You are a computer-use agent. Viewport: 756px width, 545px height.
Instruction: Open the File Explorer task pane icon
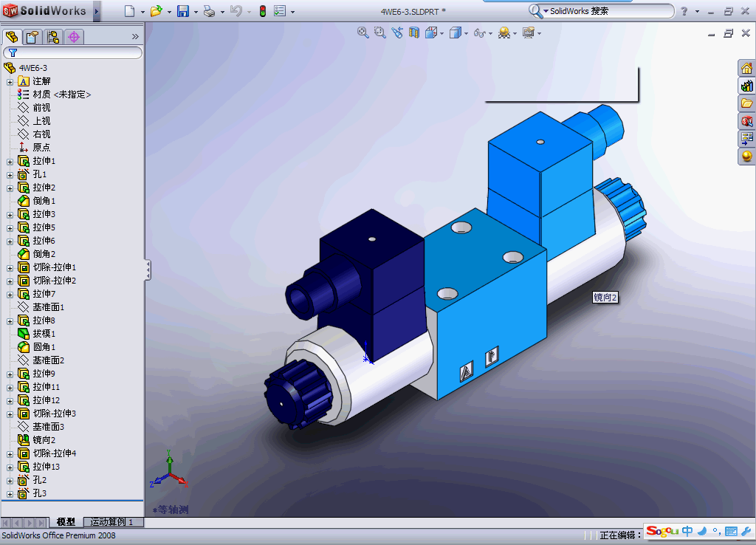pyautogui.click(x=746, y=103)
